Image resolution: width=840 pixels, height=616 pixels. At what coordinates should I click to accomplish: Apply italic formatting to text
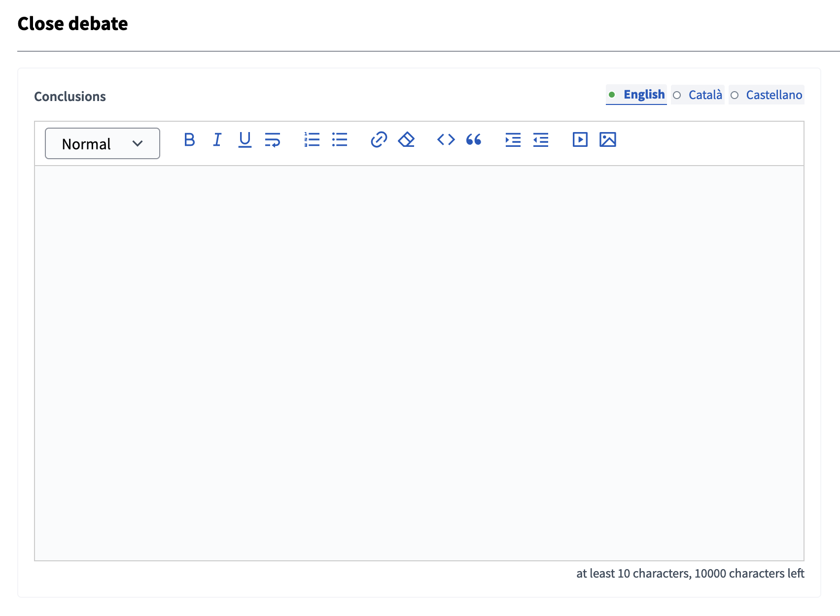217,140
